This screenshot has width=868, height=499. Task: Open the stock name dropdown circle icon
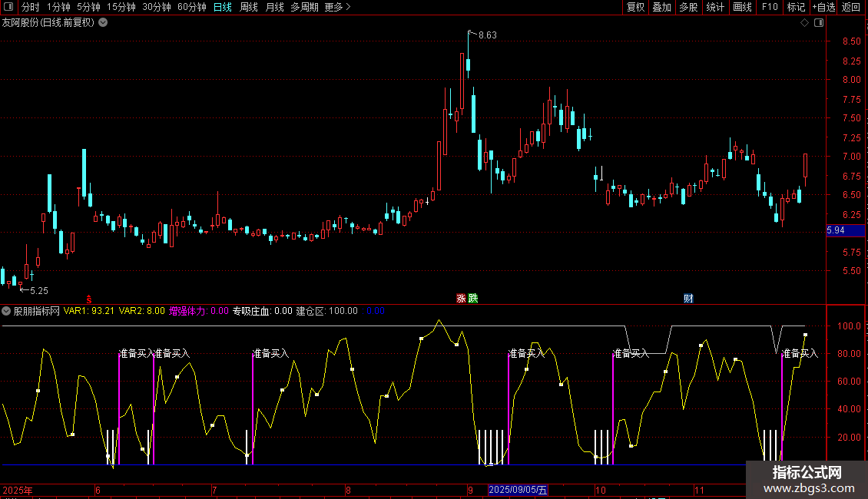coord(103,23)
